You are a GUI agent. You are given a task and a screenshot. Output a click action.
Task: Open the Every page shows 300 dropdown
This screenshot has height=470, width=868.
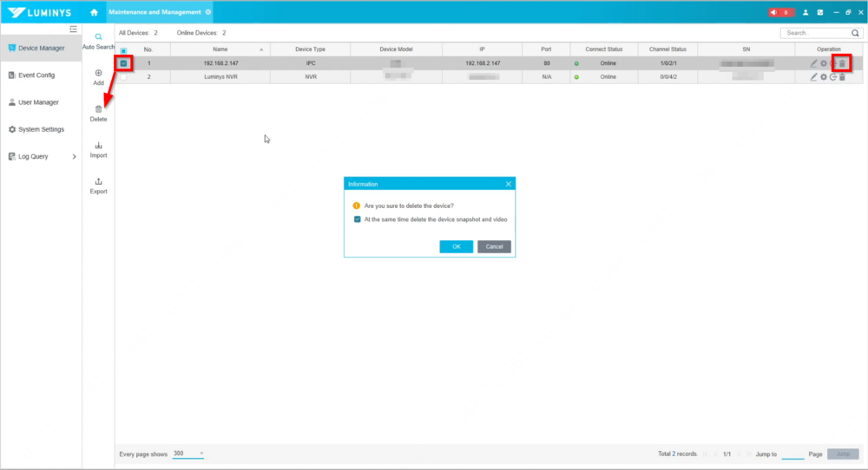pos(188,454)
